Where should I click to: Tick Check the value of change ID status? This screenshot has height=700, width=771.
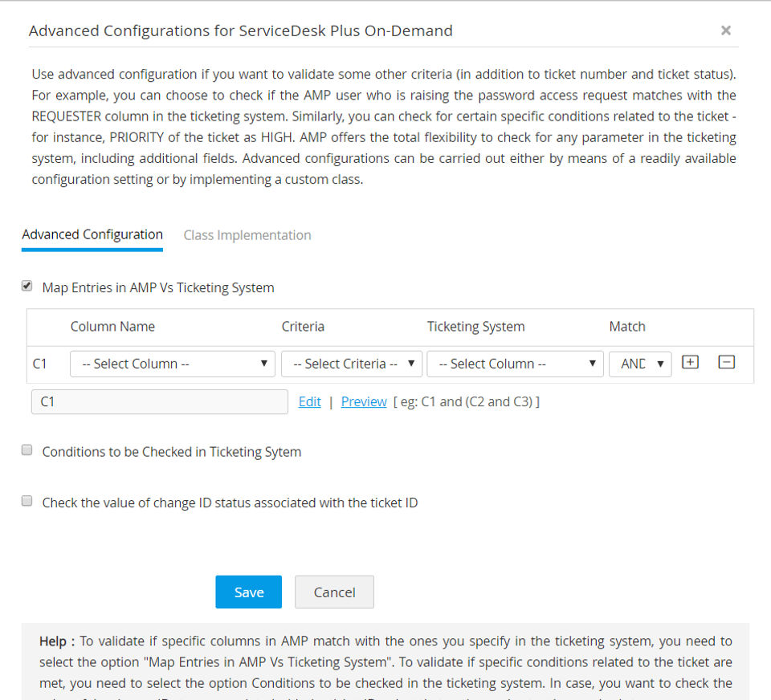(27, 501)
